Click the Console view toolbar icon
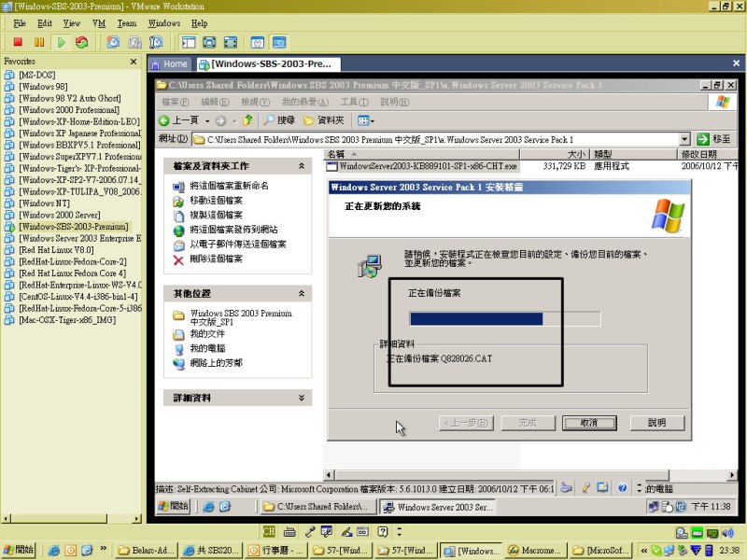747x560 pixels. point(279,42)
